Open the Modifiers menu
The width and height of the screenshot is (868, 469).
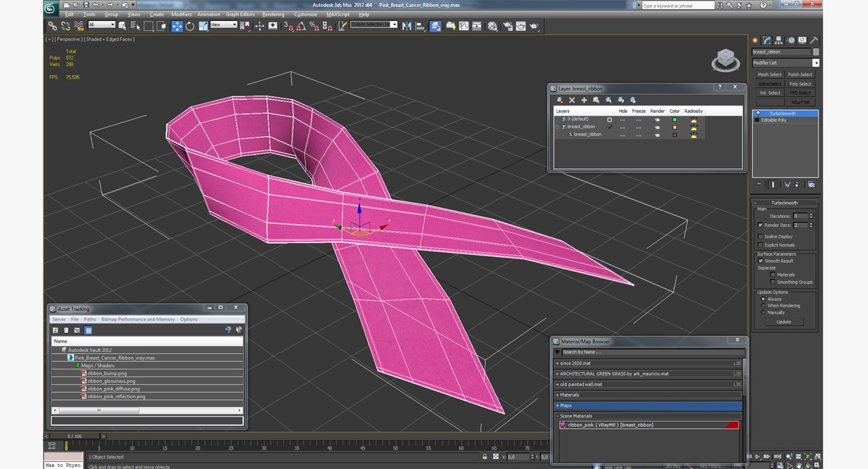click(x=181, y=14)
